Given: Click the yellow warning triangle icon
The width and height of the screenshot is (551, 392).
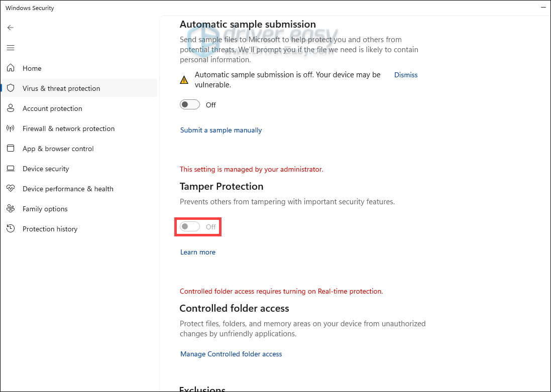Looking at the screenshot, I should tap(184, 80).
